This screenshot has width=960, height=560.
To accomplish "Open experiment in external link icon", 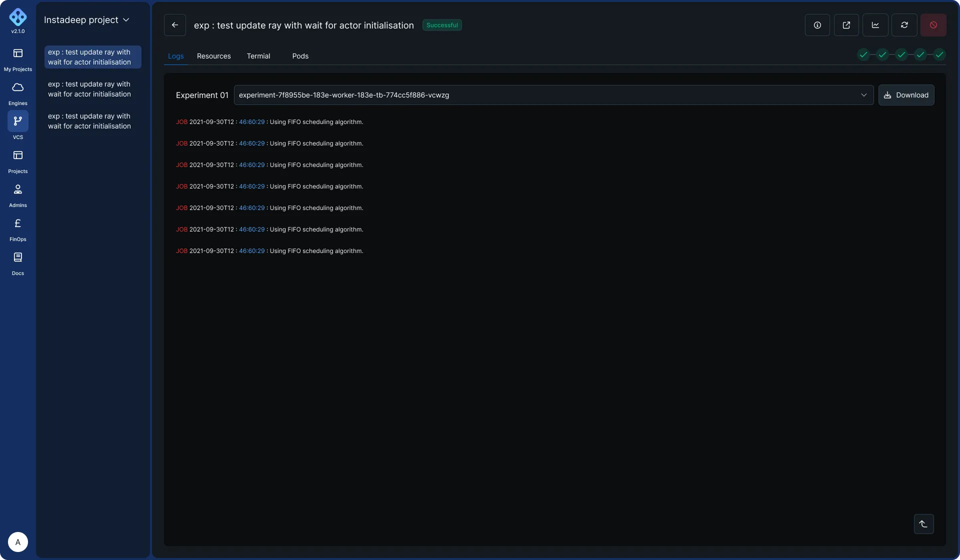I will (846, 25).
